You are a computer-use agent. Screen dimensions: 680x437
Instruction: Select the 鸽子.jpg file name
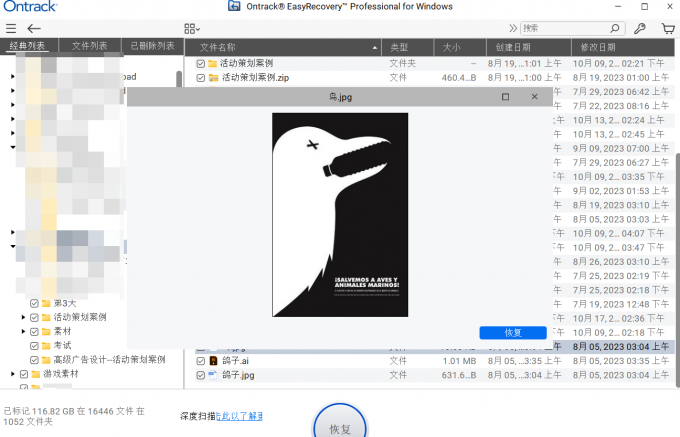click(x=238, y=375)
